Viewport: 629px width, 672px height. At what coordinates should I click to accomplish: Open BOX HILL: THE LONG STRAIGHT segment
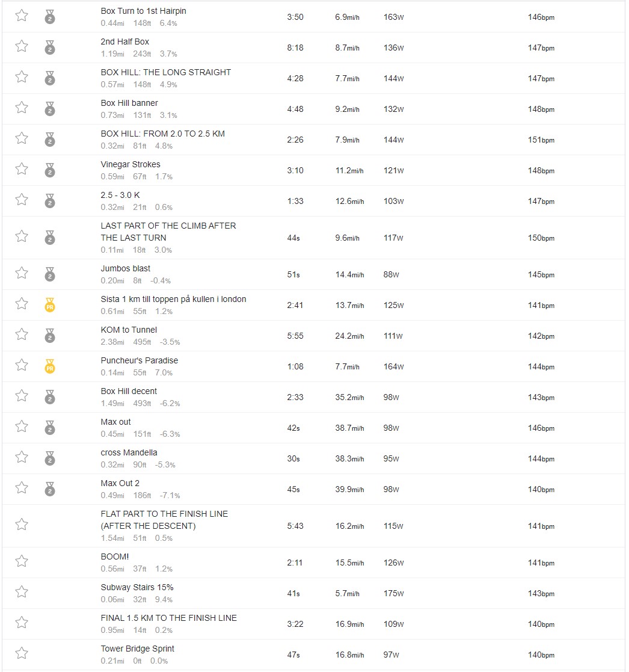point(166,72)
